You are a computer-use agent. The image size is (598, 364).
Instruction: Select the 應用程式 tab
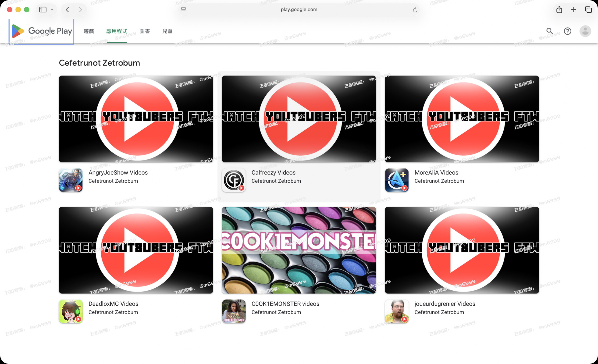117,31
